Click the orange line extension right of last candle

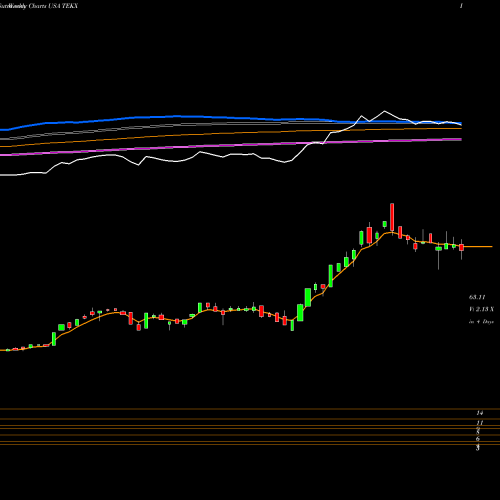click(478, 247)
